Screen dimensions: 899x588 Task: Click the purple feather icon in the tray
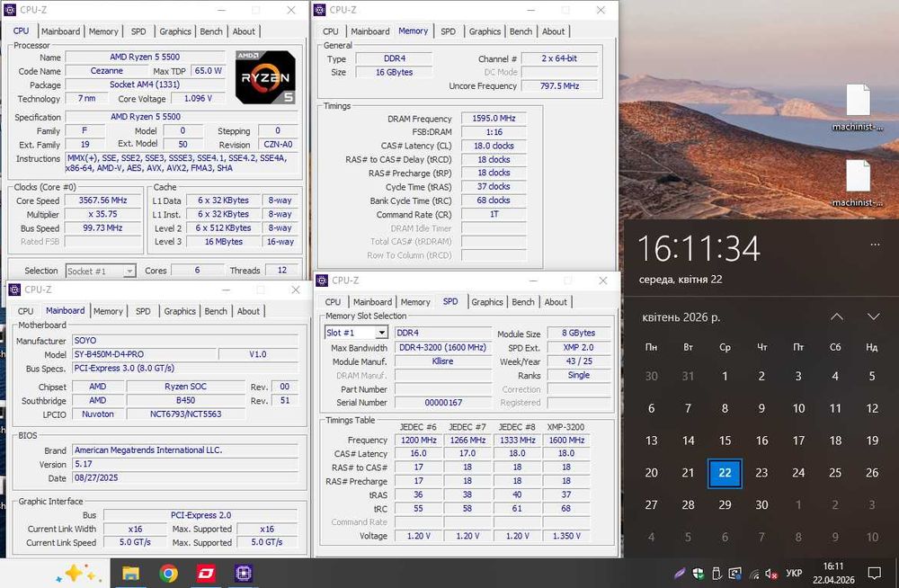(680, 573)
